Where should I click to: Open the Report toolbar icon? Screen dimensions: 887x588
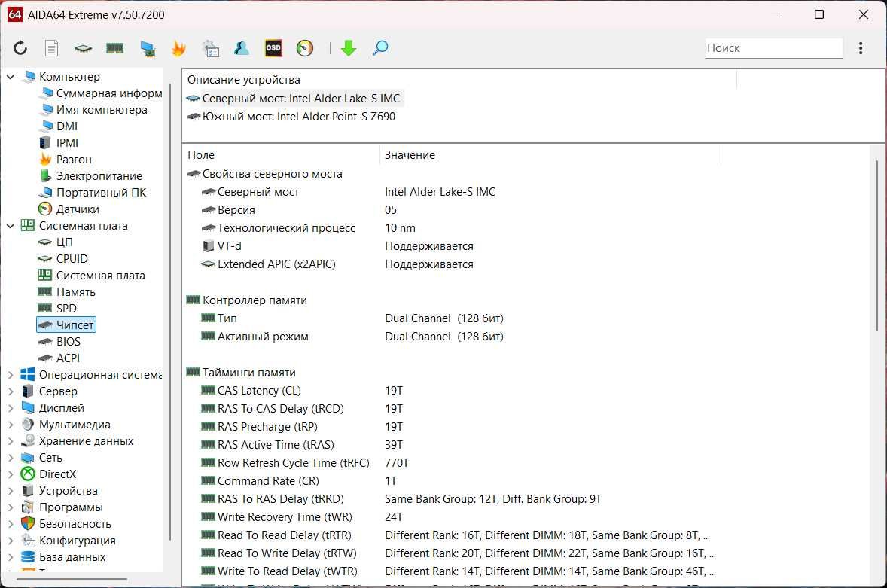(51, 48)
